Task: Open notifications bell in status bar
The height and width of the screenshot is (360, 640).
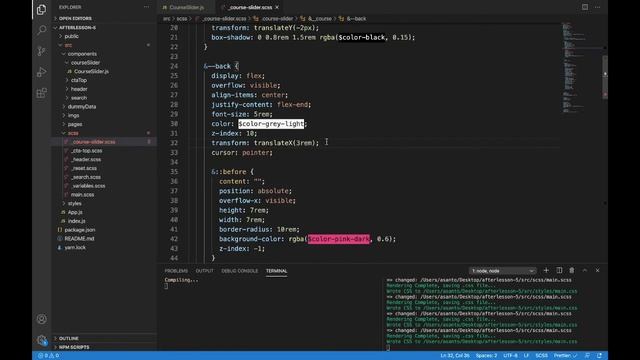Action: point(599,356)
